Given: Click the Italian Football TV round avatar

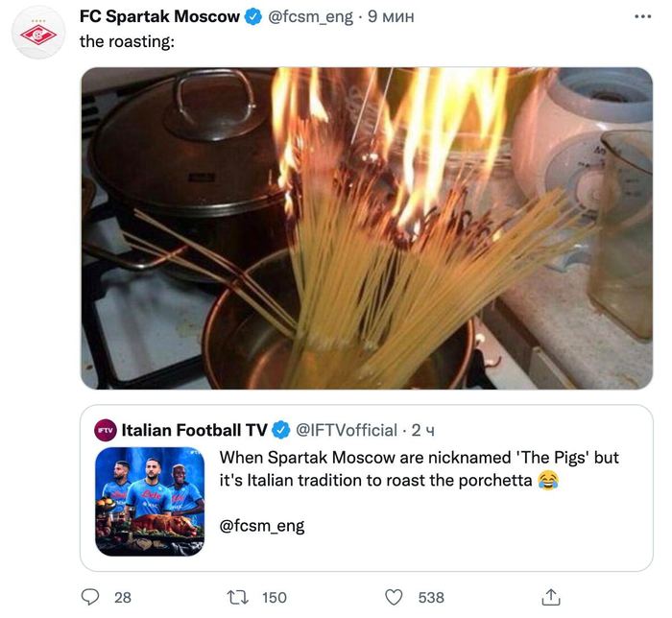Looking at the screenshot, I should tap(105, 429).
